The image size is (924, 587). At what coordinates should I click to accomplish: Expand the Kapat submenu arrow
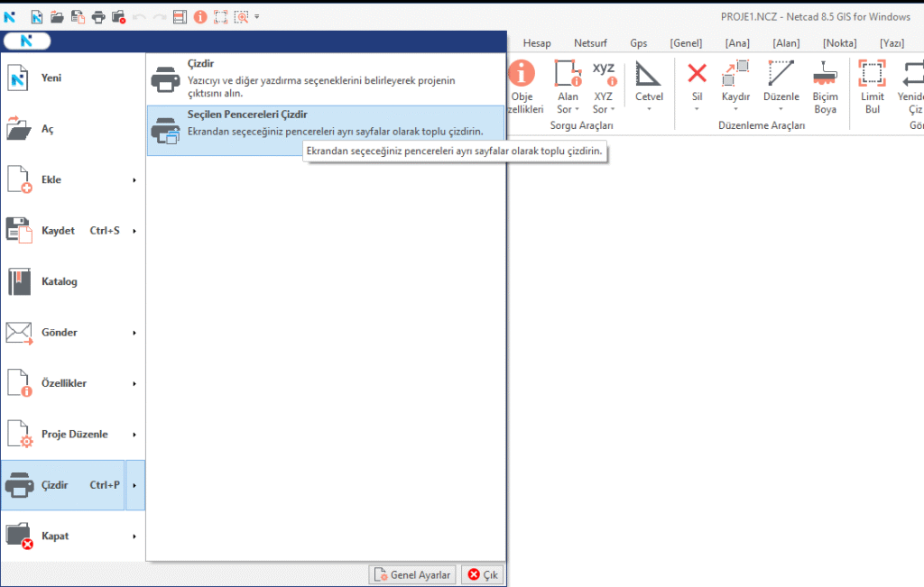(134, 537)
